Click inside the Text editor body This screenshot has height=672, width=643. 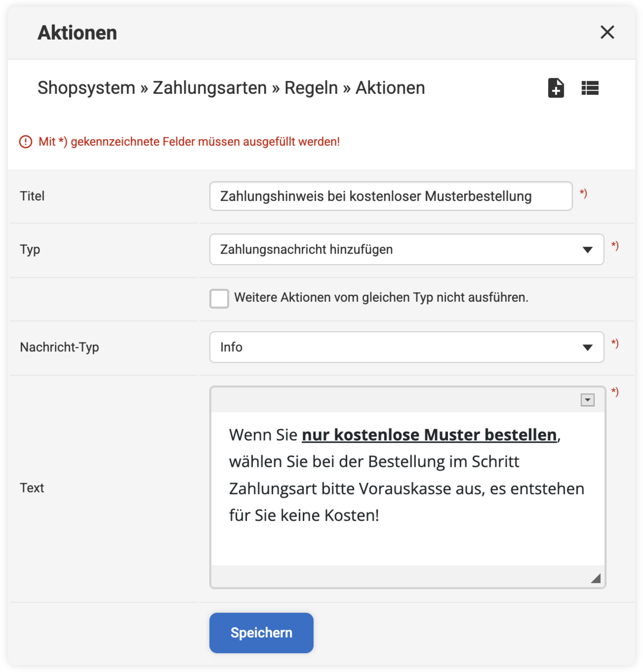[408, 488]
